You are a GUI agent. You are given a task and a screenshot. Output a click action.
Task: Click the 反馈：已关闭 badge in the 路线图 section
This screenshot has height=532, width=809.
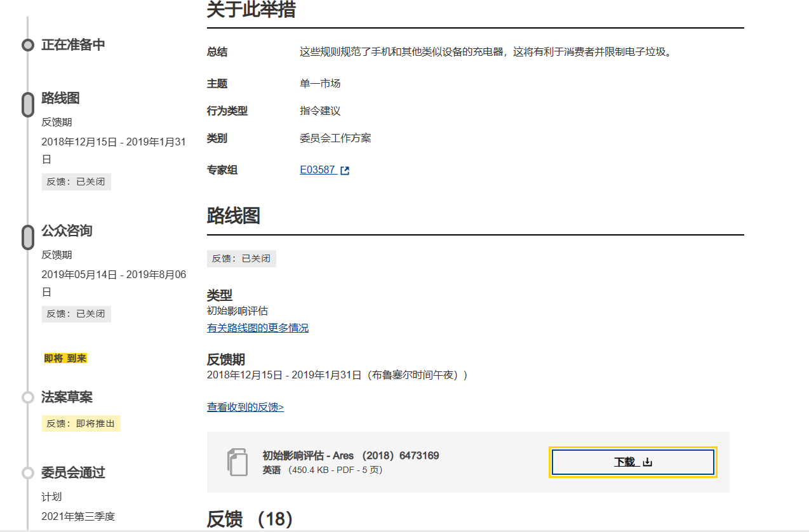click(x=241, y=258)
